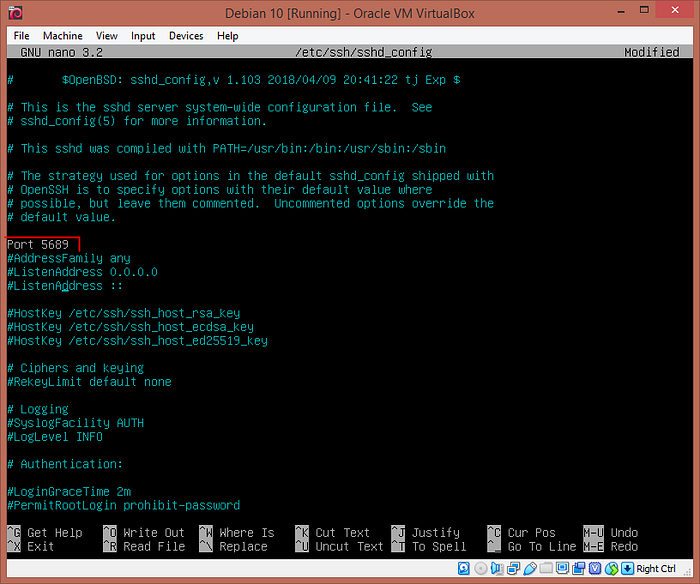
Task: Click the # default value. comment line
Action: coord(62,217)
